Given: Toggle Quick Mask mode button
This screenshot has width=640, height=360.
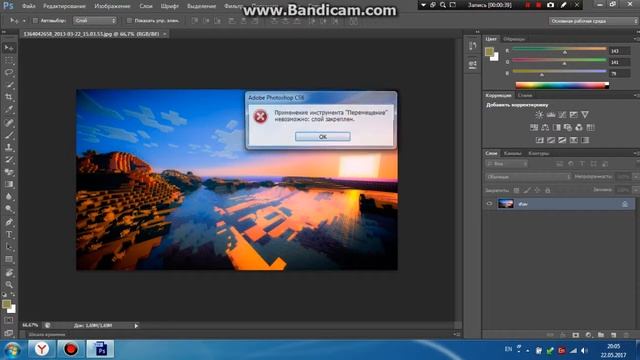Looking at the screenshot, I should pos(9,321).
